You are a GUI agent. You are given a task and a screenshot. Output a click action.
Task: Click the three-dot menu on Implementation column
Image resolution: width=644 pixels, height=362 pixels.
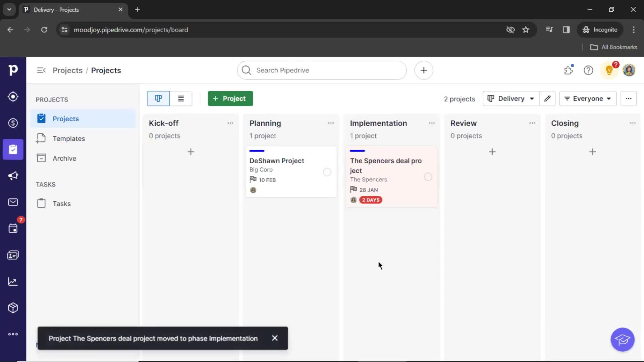431,123
